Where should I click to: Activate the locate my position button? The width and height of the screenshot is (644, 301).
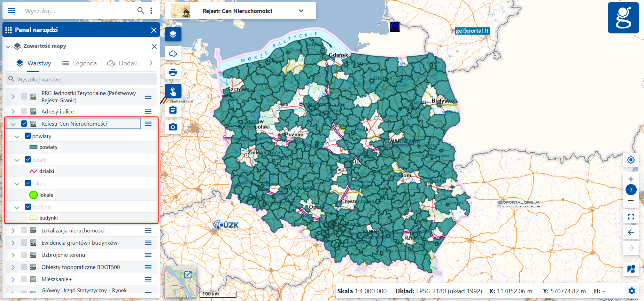point(631,160)
